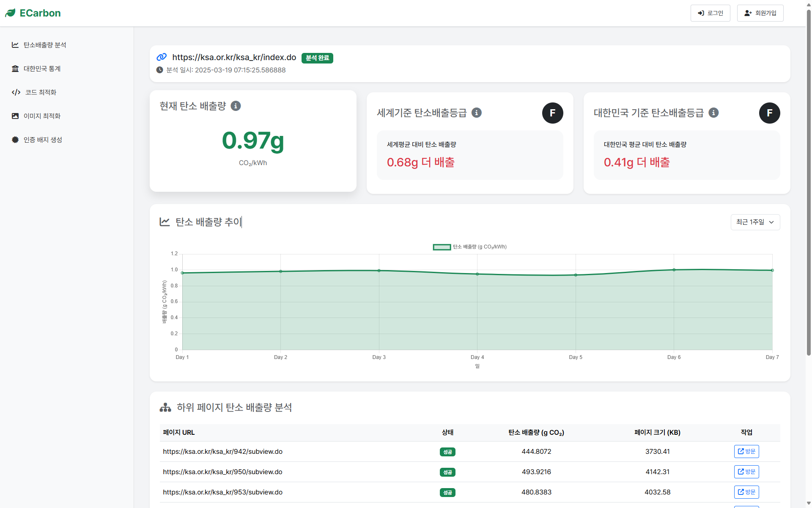Click the chart icon beside 탄소 배출량 추이

tap(165, 222)
